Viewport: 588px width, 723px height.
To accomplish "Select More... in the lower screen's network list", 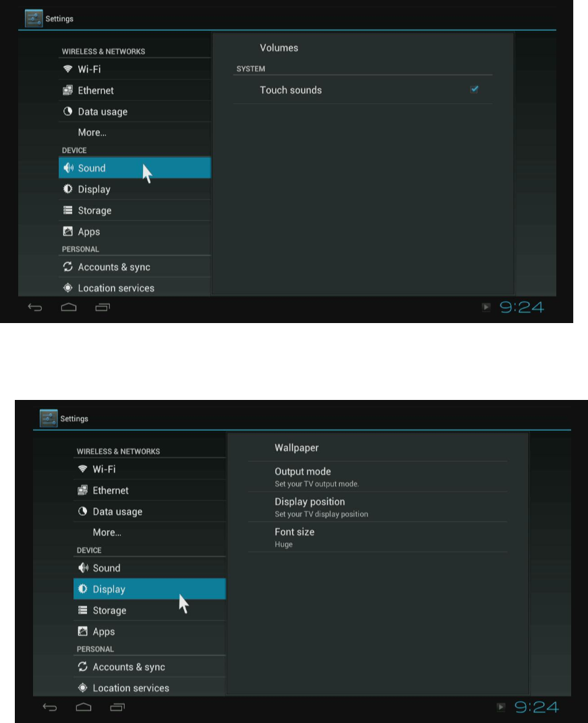I will click(x=107, y=532).
